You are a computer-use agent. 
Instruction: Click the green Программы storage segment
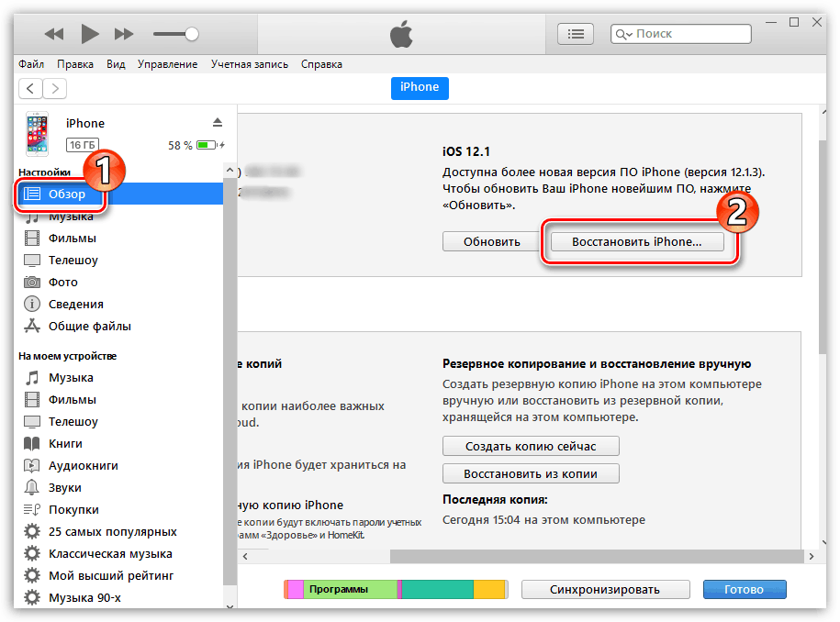coord(351,589)
